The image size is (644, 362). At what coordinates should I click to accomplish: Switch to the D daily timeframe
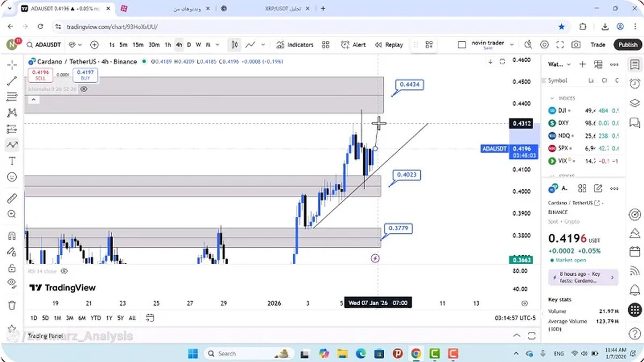click(x=189, y=45)
